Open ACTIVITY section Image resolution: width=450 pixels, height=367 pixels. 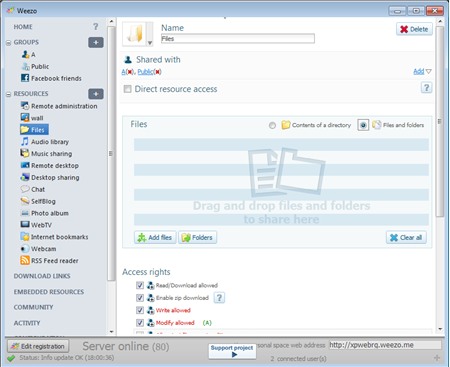click(27, 323)
